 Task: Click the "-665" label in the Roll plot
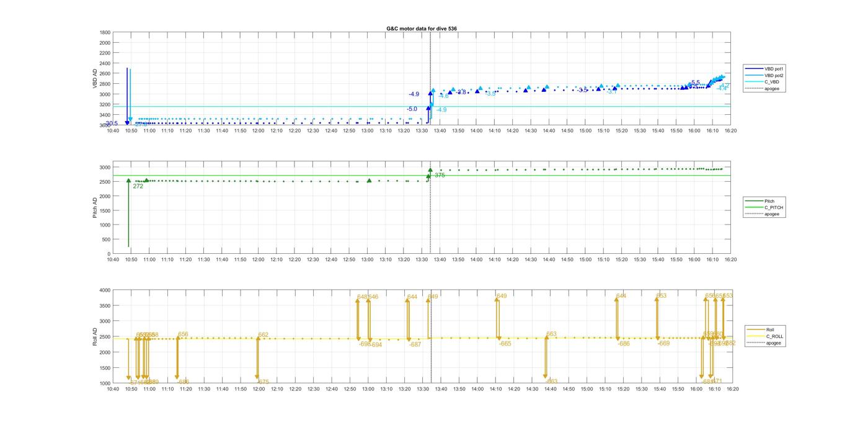[505, 344]
